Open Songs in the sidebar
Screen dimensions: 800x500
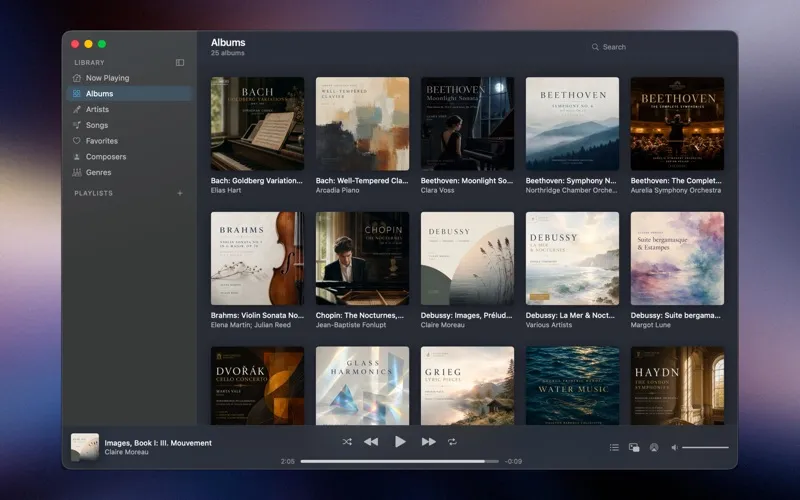click(x=130, y=125)
